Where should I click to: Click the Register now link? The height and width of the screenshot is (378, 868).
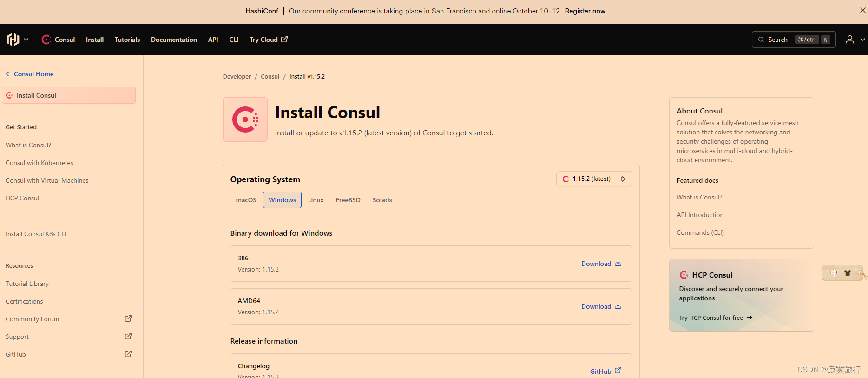585,11
